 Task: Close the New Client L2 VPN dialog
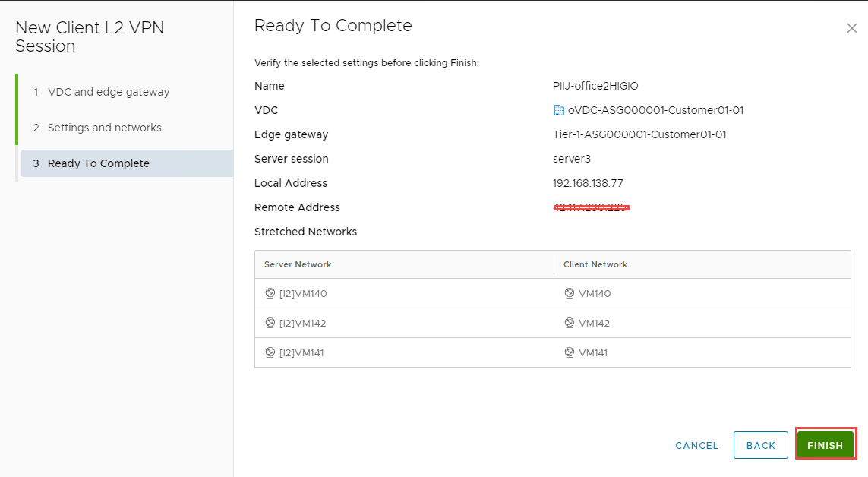coord(851,28)
